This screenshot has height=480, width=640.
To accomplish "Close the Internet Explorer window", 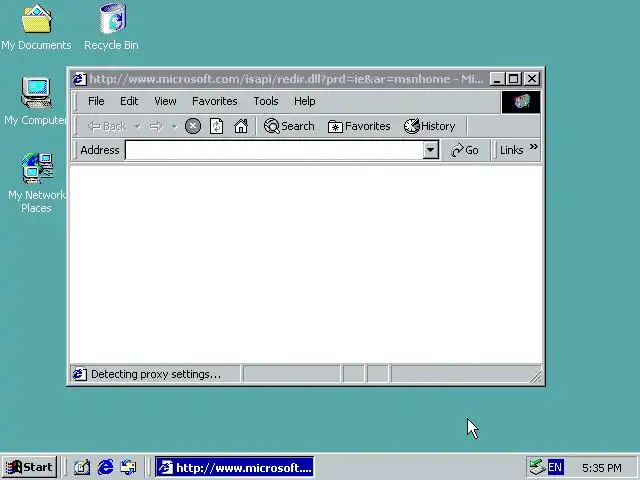I will tap(532, 78).
